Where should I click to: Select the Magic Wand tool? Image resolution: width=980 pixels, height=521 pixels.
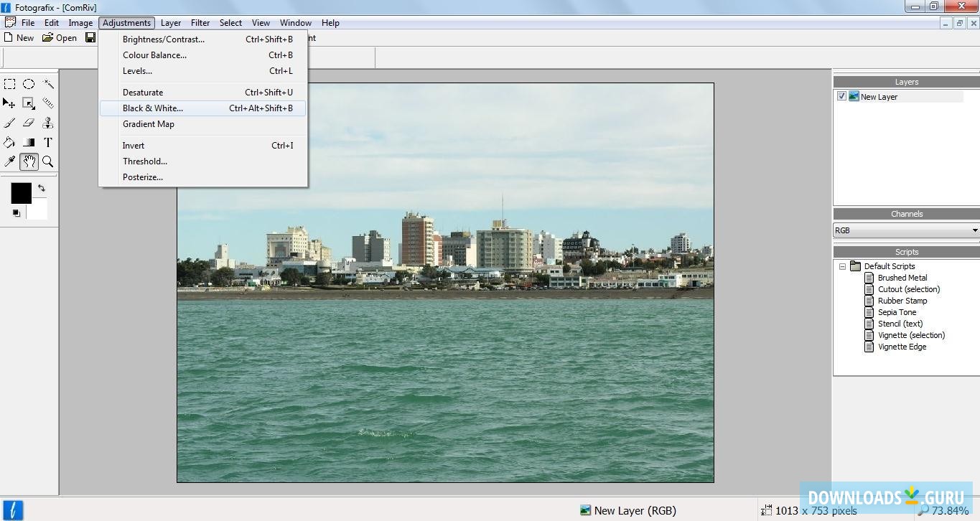48,84
